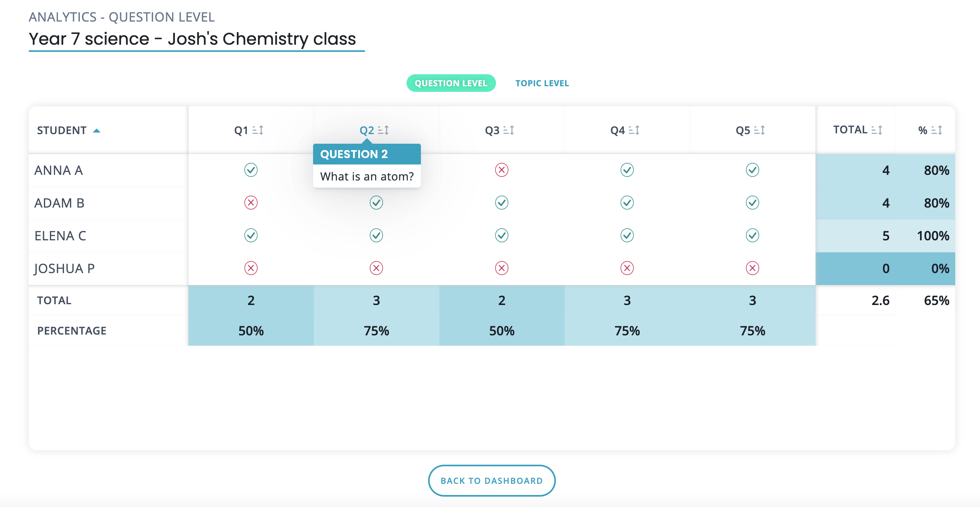Click the sort icon next to Q1
This screenshot has width=980, height=507.
point(258,130)
